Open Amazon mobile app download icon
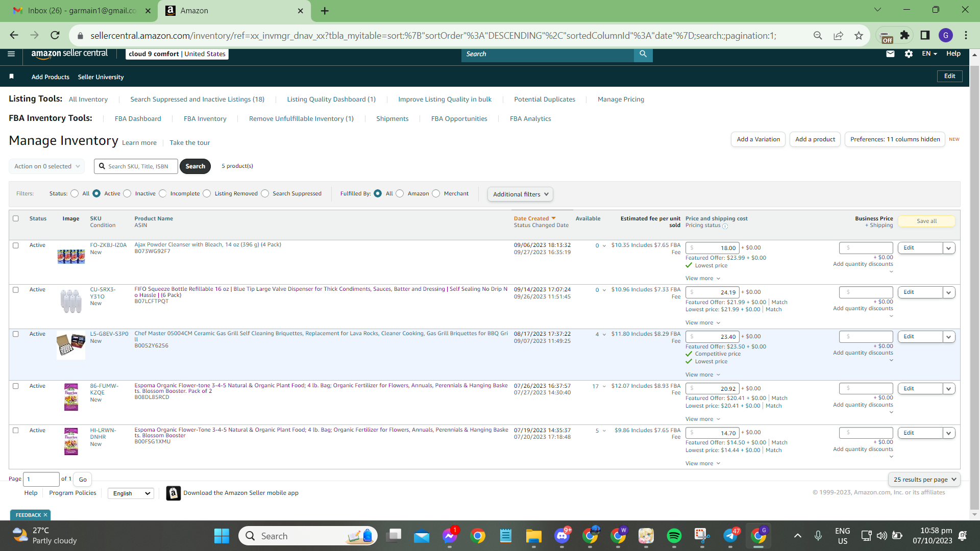 click(174, 493)
